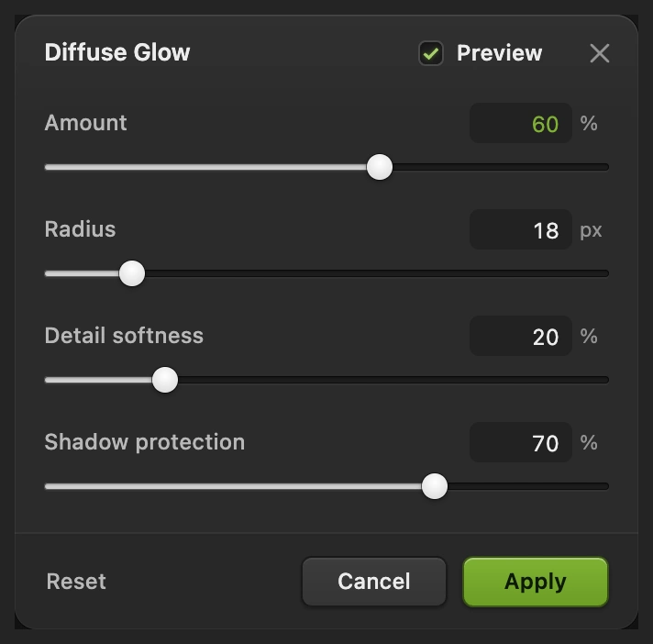The height and width of the screenshot is (644, 653).
Task: Click Reset to restore defaults
Action: (x=76, y=582)
